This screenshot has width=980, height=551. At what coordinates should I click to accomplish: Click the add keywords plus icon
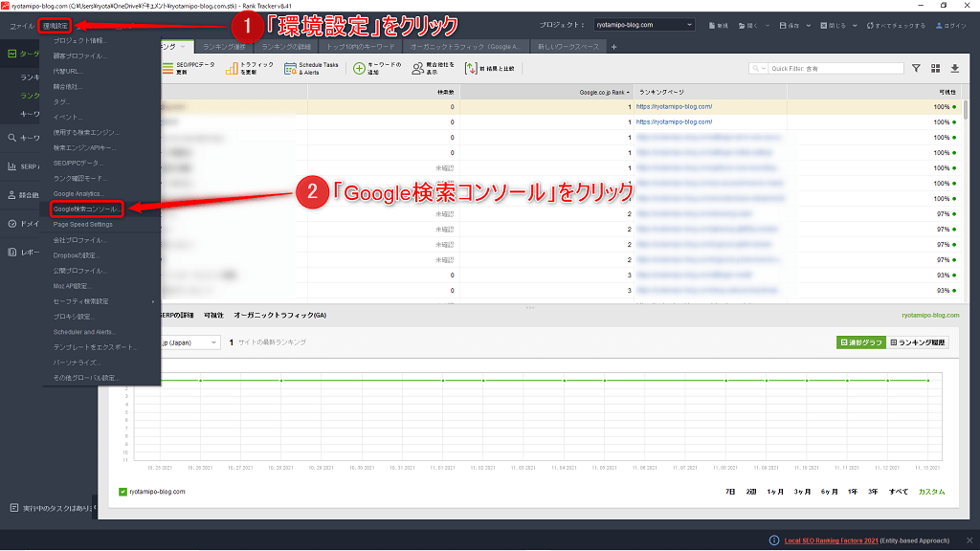click(x=360, y=68)
